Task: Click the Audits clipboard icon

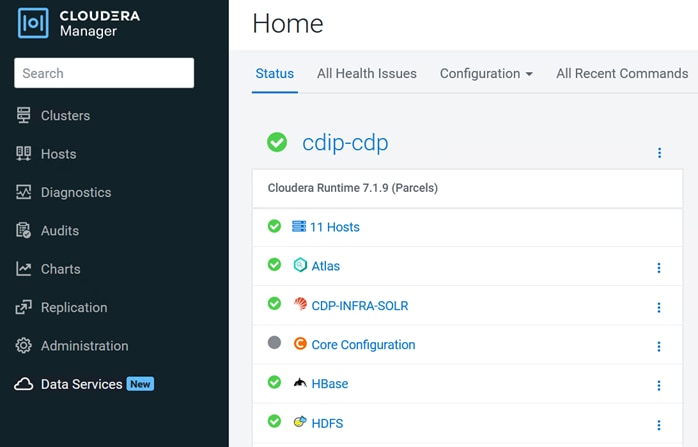Action: pos(24,230)
